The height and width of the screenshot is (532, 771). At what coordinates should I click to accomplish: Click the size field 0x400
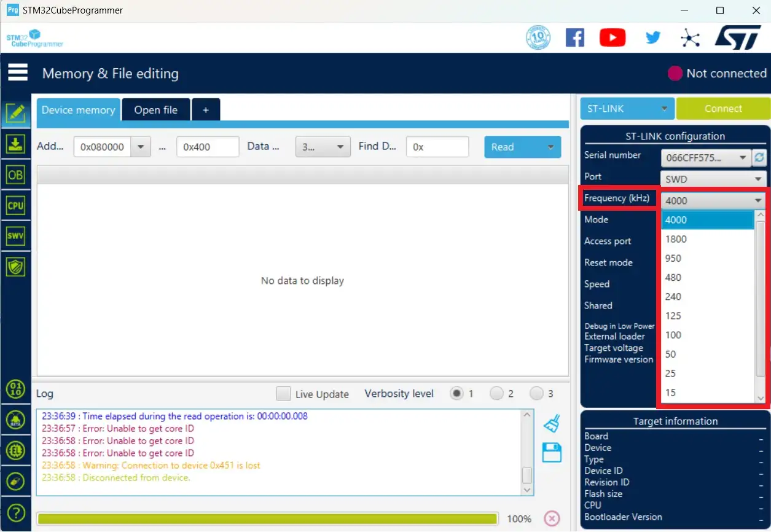point(208,147)
